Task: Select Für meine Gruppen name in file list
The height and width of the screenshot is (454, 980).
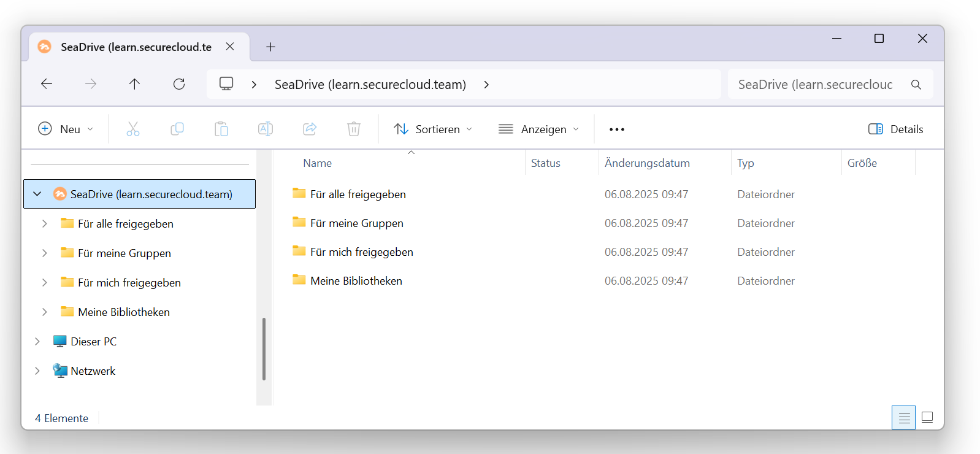Action: pos(357,223)
